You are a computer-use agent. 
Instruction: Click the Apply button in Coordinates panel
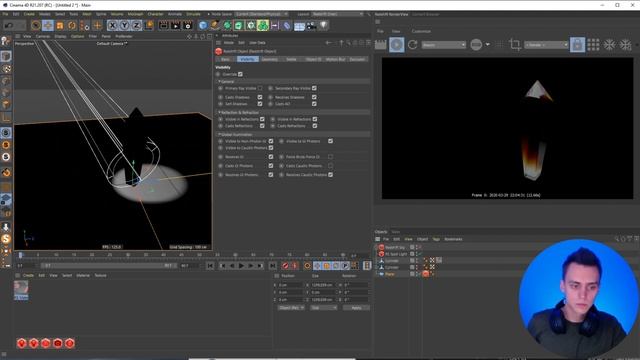pyautogui.click(x=356, y=308)
